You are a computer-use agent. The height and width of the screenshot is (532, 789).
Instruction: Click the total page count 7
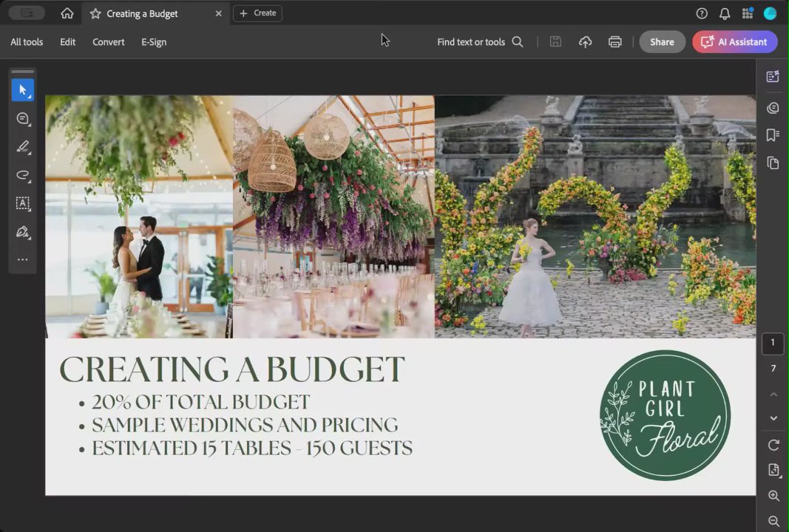(x=773, y=369)
